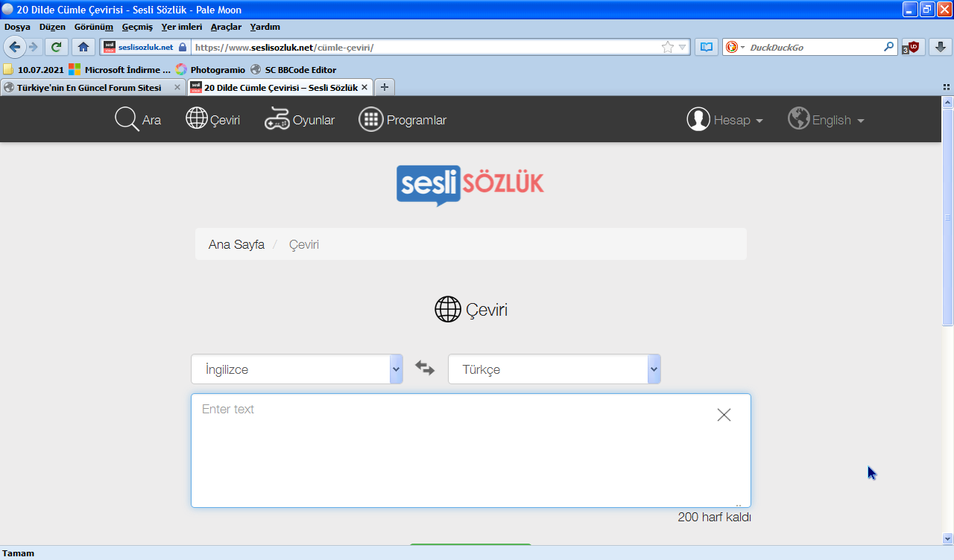Open the uBlock Origin extension icon

pyautogui.click(x=911, y=47)
